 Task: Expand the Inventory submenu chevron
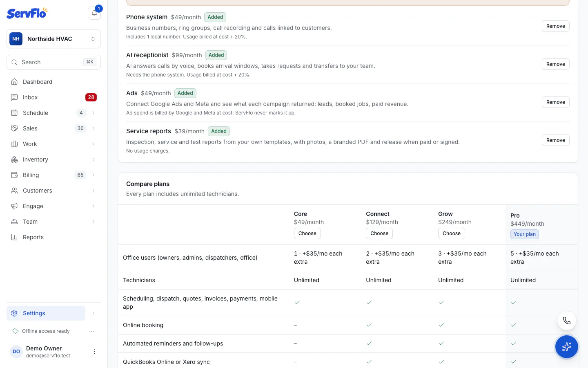pos(94,159)
